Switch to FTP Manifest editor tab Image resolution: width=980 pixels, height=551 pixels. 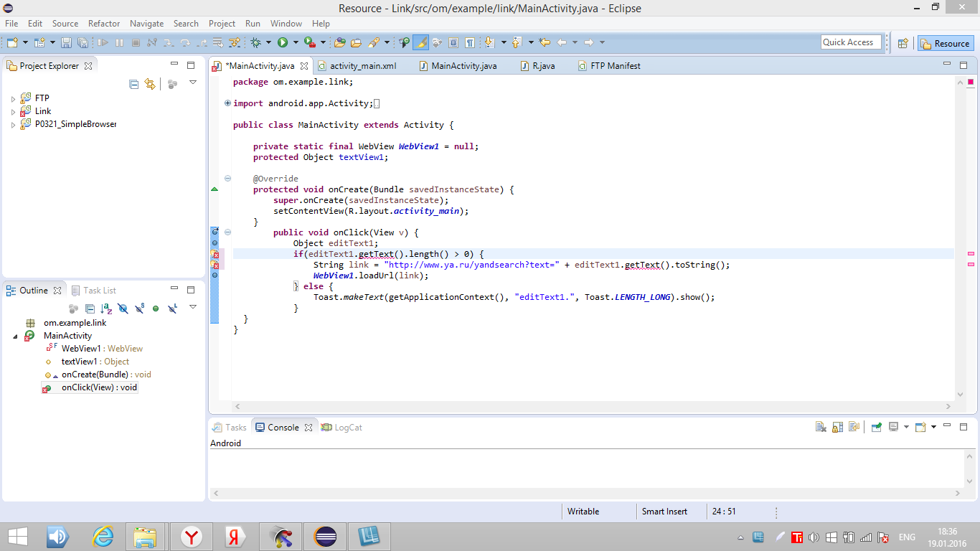tap(610, 65)
